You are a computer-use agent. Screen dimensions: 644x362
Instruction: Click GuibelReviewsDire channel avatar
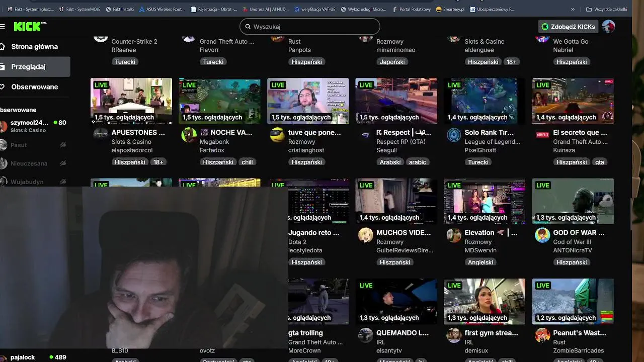366,235
